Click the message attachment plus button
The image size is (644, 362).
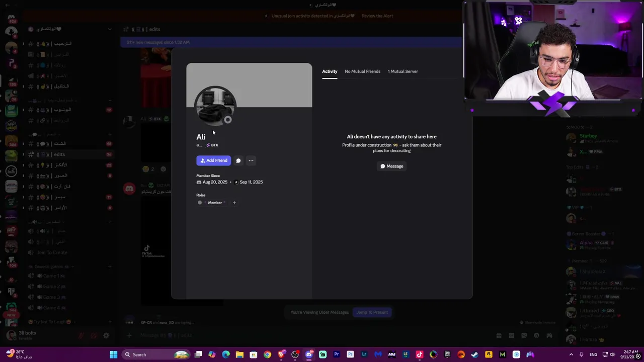(129, 335)
